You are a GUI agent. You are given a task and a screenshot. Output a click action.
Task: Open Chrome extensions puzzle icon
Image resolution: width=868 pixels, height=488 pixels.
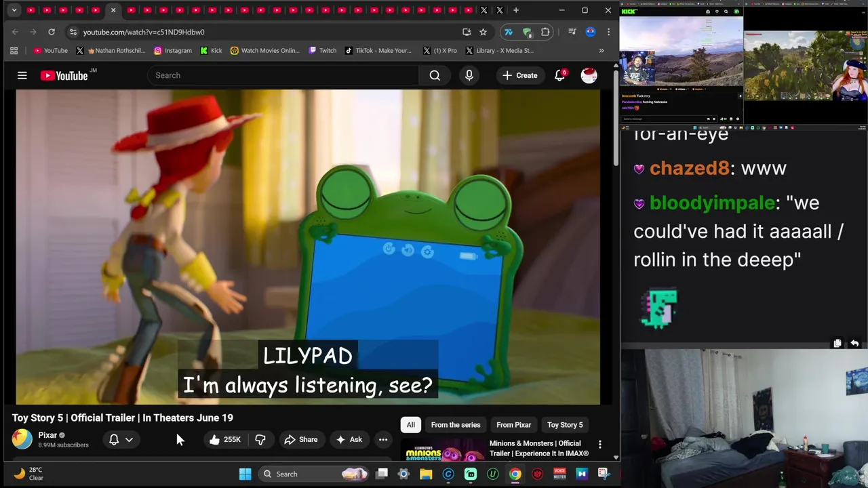(545, 32)
